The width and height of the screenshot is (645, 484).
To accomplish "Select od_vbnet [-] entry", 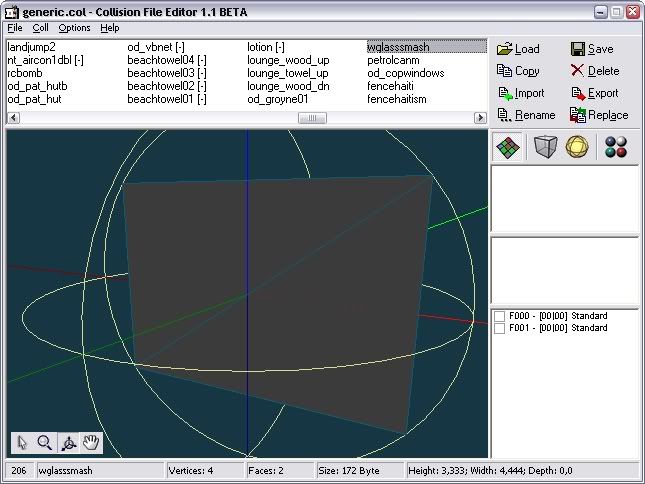I will coord(156,47).
